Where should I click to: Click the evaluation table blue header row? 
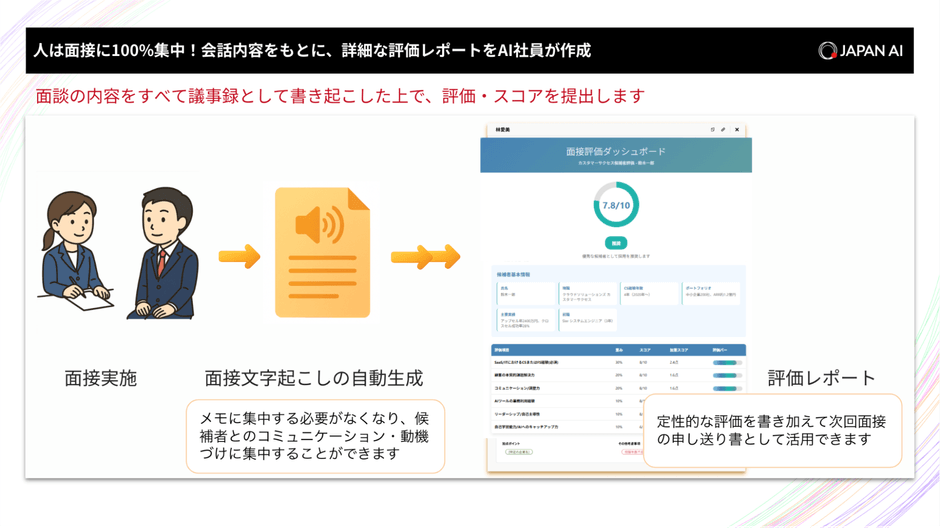[616, 350]
